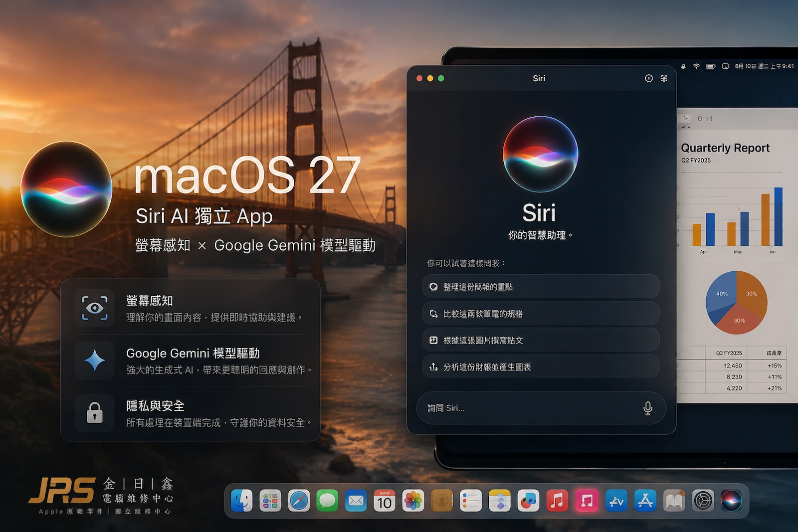Click the macOS 27 headline
This screenshot has height=532, width=798.
[x=247, y=175]
